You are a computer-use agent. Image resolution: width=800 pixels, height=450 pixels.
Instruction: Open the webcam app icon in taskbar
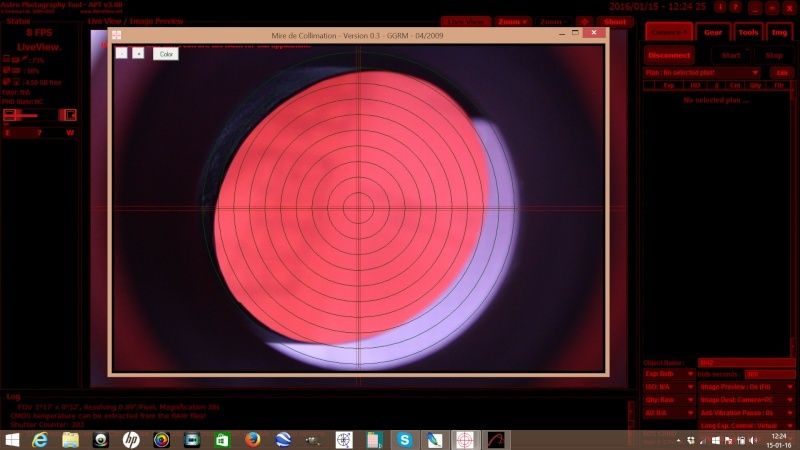click(x=101, y=440)
